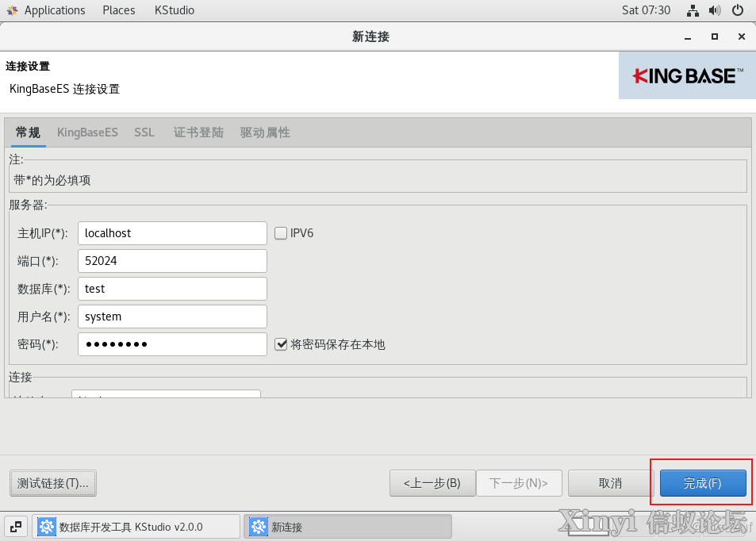This screenshot has width=756, height=541.
Task: Click the 带*的为必填项 note text
Action: pyautogui.click(x=52, y=180)
